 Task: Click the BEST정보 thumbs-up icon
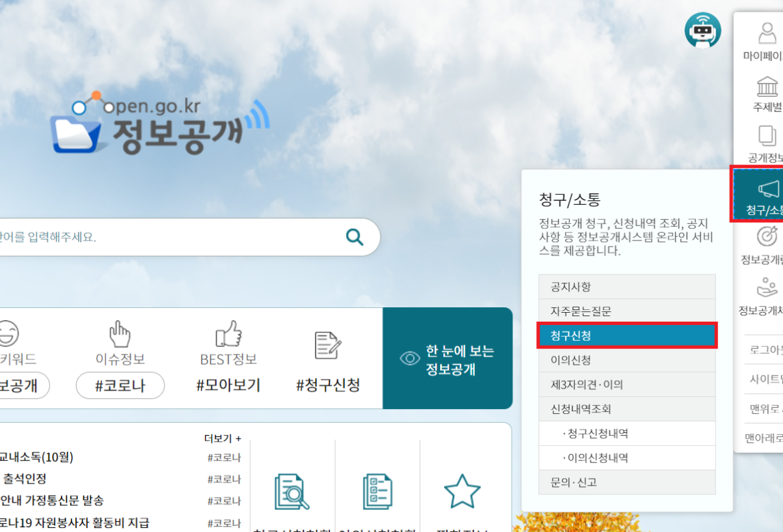228,335
